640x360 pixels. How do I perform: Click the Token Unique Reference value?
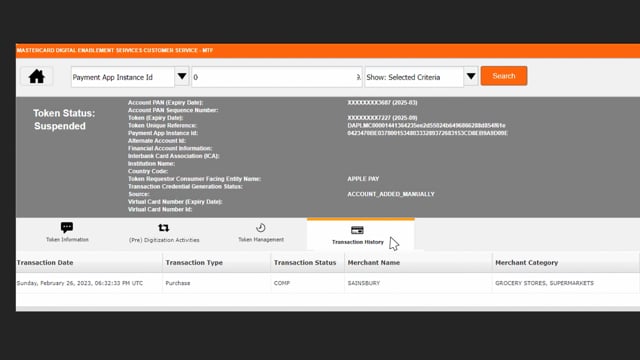(x=426, y=125)
